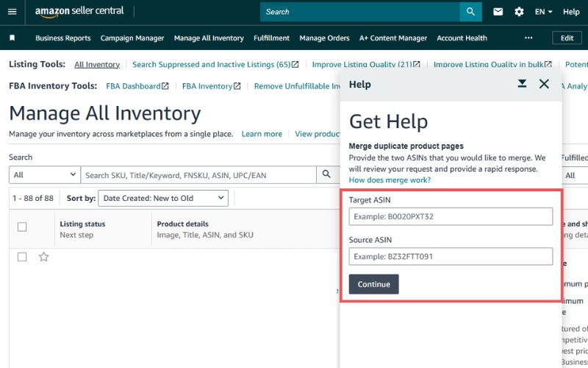The width and height of the screenshot is (588, 368).
Task: Focus the Source ASIN input field
Action: [451, 256]
